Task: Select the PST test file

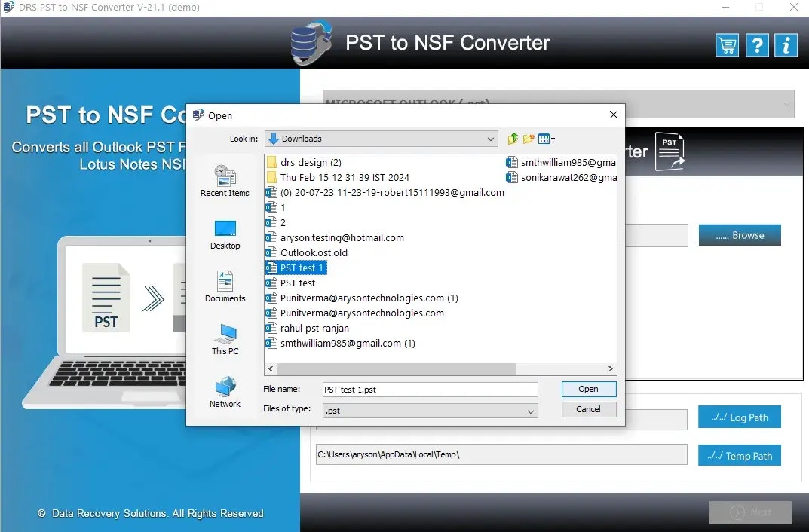Action: (x=290, y=283)
